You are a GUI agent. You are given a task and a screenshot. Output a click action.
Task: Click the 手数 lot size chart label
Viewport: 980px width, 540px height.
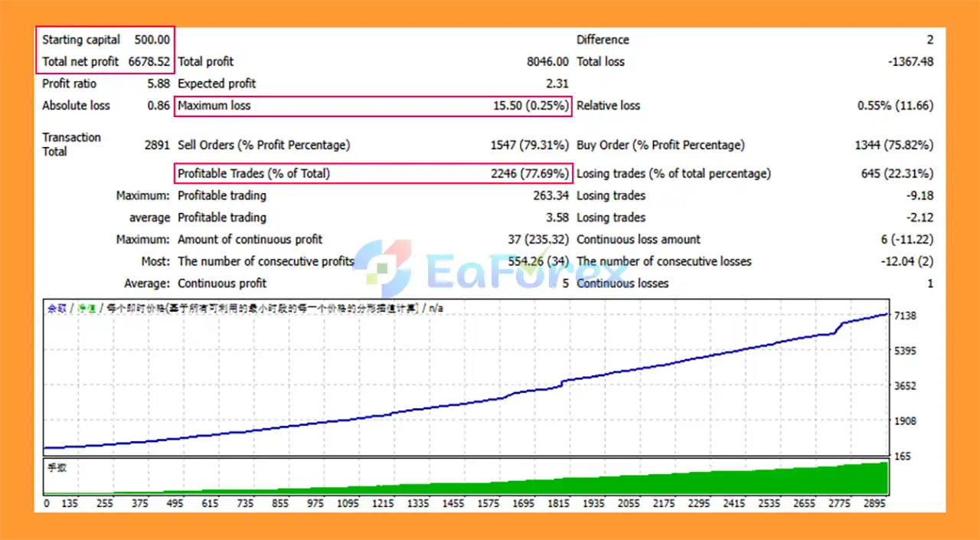click(57, 467)
